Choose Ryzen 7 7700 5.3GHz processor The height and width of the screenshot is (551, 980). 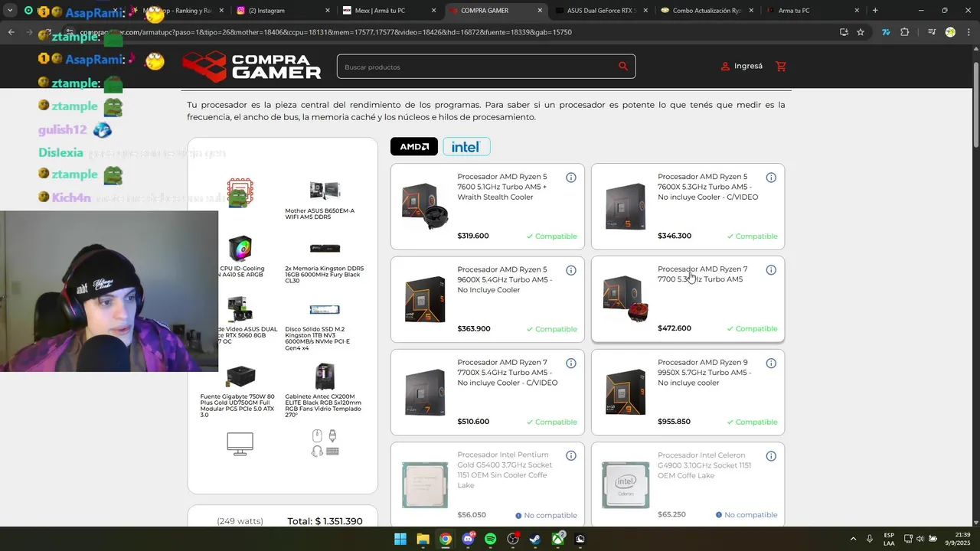pyautogui.click(x=688, y=299)
